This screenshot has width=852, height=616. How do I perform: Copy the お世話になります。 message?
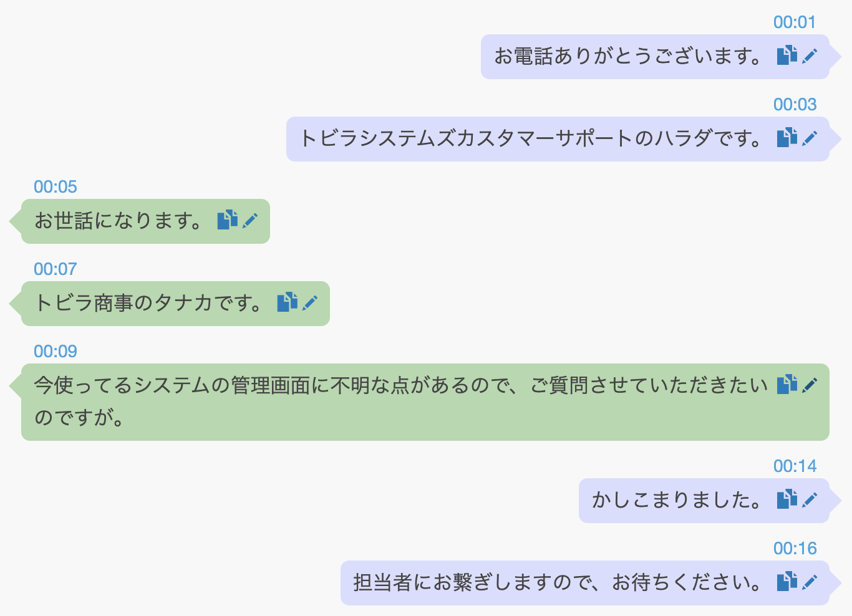(x=228, y=220)
